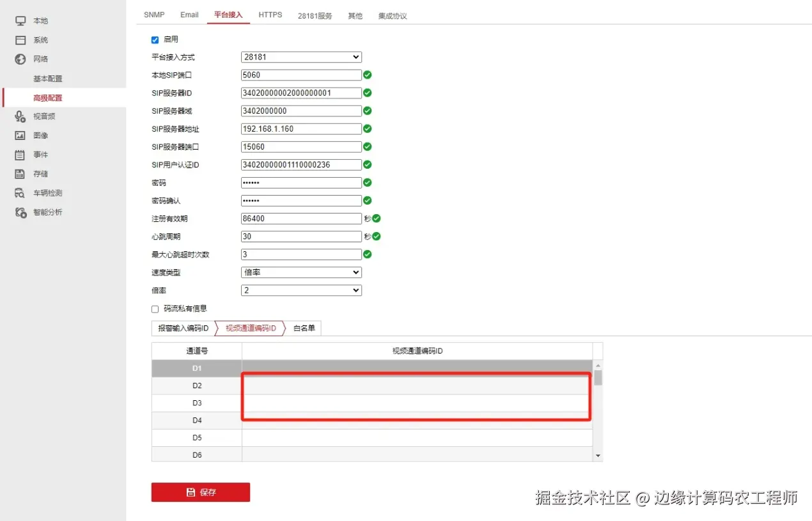812x521 pixels.
Task: Open the 集成协议 tab
Action: pyautogui.click(x=392, y=15)
